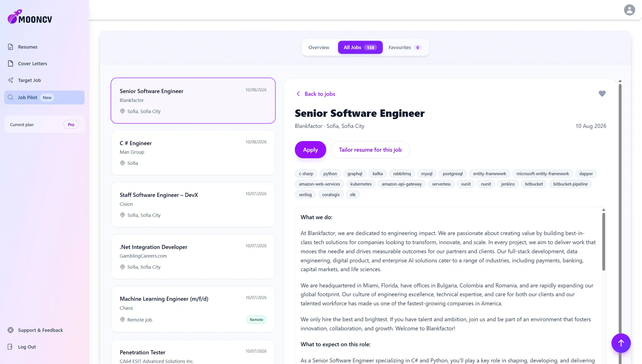Click Tailor resume for this job
The width and height of the screenshot is (642, 364).
pos(370,150)
